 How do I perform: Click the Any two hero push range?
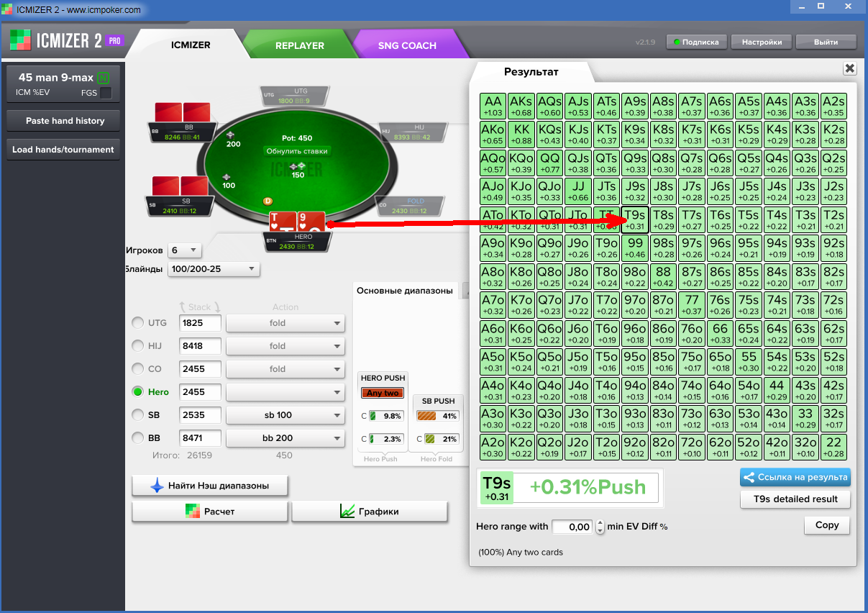tap(383, 393)
